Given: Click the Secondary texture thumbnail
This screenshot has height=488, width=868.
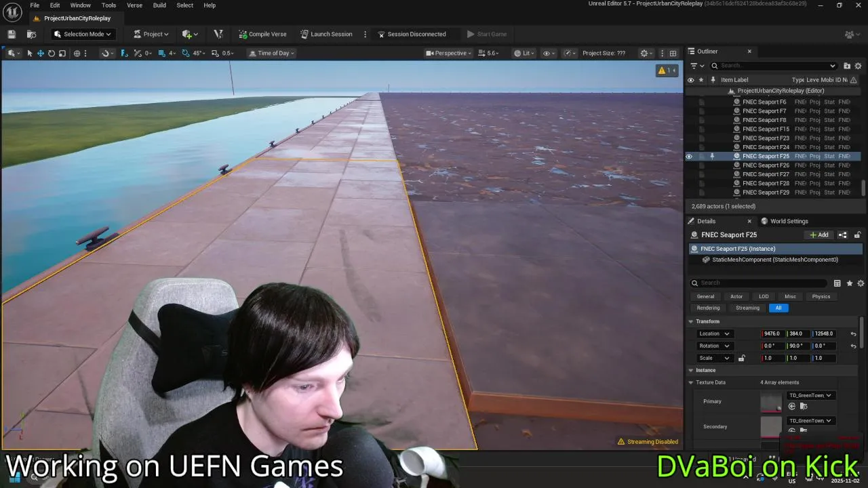Looking at the screenshot, I should coord(771,427).
